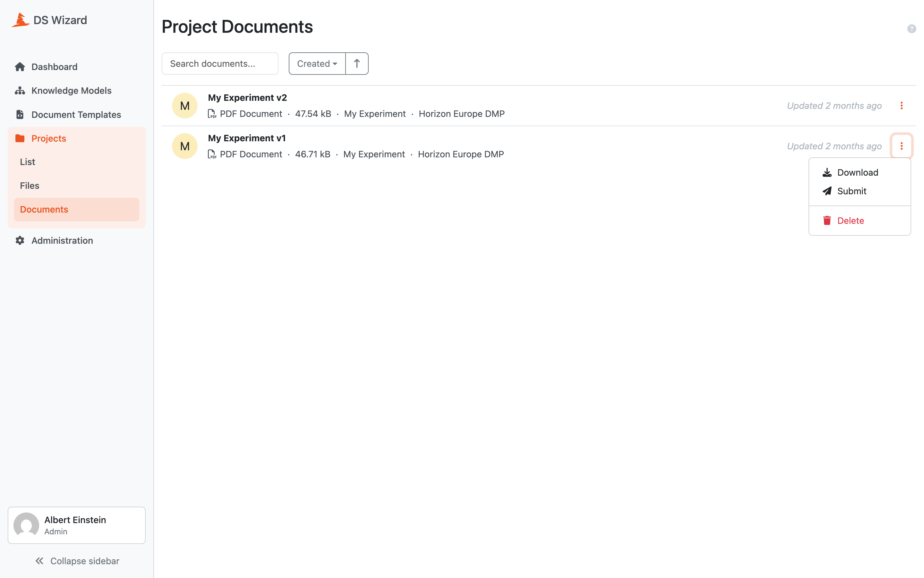The height and width of the screenshot is (578, 924).
Task: Click the 46.71 kB file size
Action: (x=313, y=154)
